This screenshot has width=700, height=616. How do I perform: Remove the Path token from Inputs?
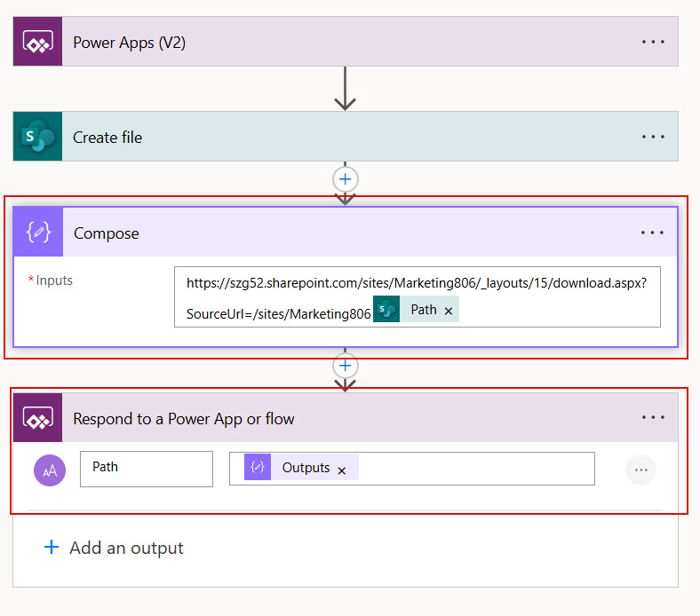(449, 311)
